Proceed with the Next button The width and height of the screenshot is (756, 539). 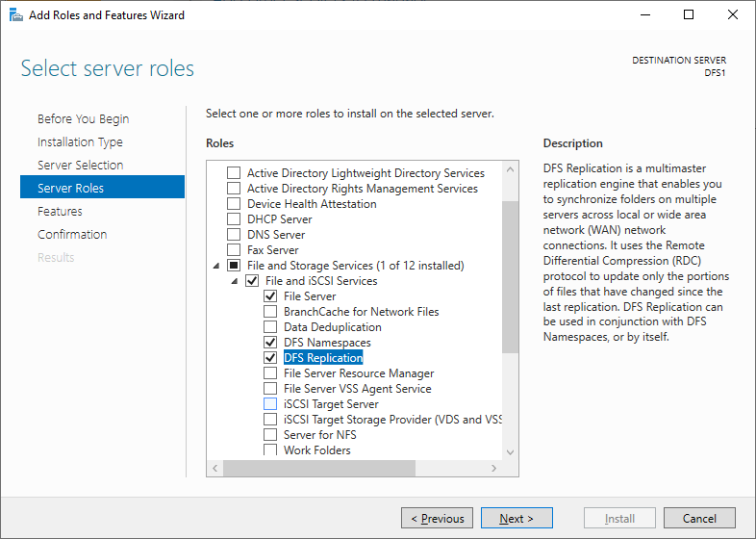(x=517, y=518)
